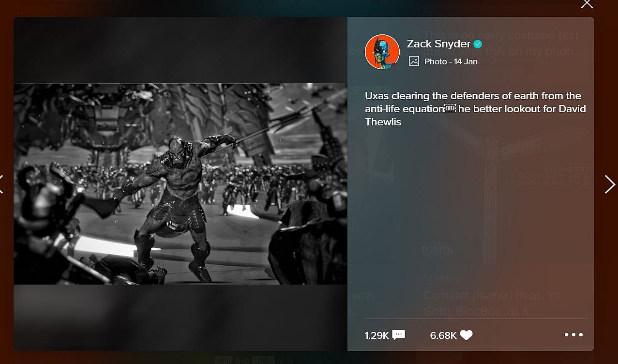Open the Darkseid black-and-white photo full size
Image resolution: width=618 pixels, height=364 pixels.
180,184
